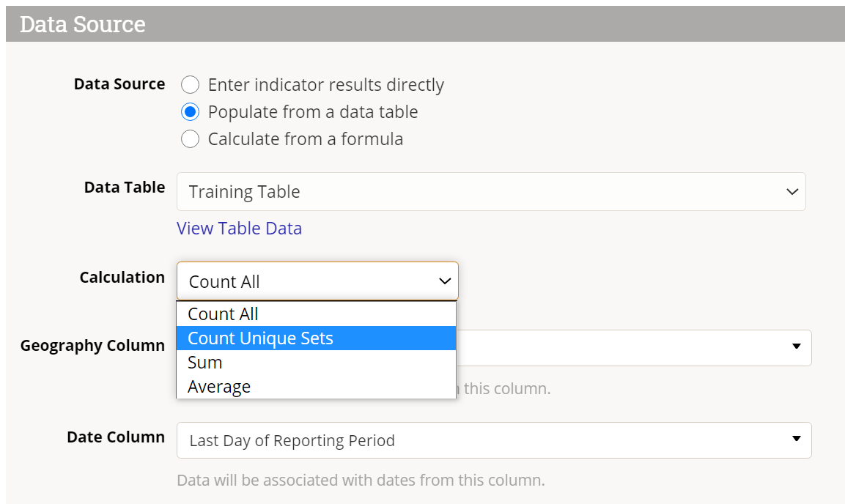The width and height of the screenshot is (845, 504).
Task: Click the bold "Geography Column" field label
Action: (x=92, y=346)
